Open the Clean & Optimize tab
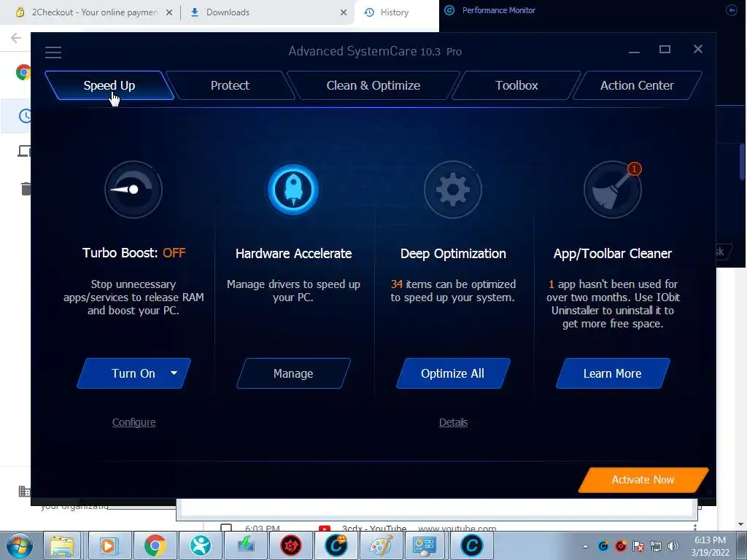Viewport: 747px width, 560px height. coord(373,85)
